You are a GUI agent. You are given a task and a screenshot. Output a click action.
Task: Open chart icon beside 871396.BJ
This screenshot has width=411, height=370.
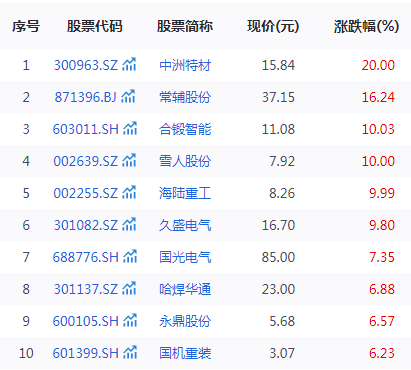pos(128,97)
